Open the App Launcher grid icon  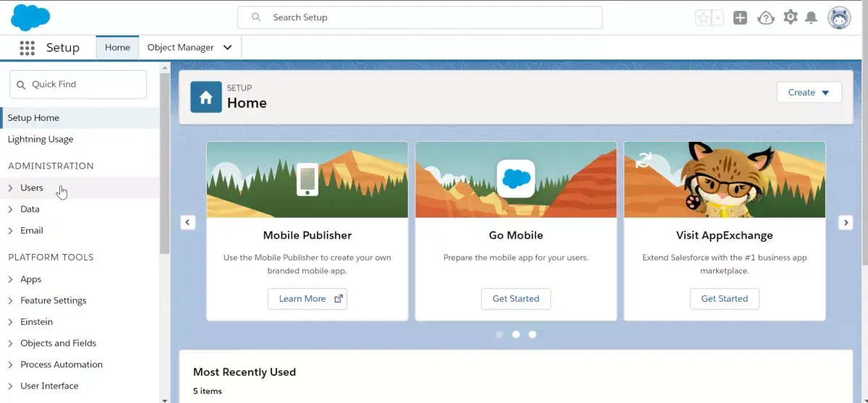(27, 48)
